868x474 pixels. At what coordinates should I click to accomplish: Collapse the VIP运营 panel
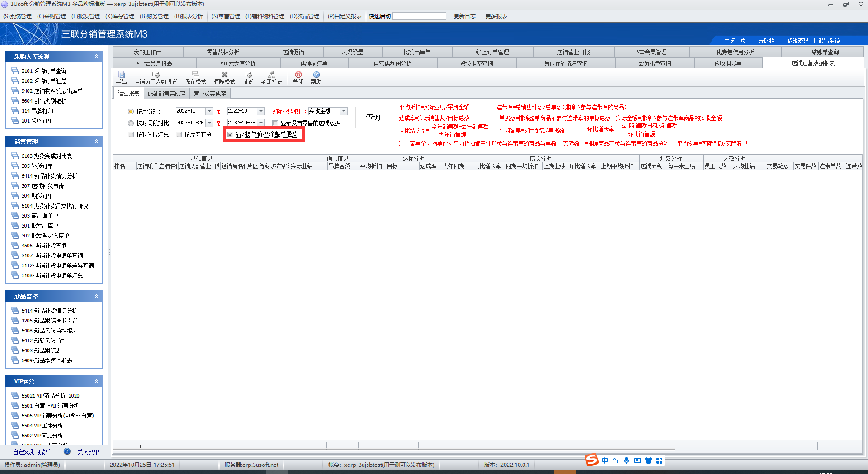(96, 381)
